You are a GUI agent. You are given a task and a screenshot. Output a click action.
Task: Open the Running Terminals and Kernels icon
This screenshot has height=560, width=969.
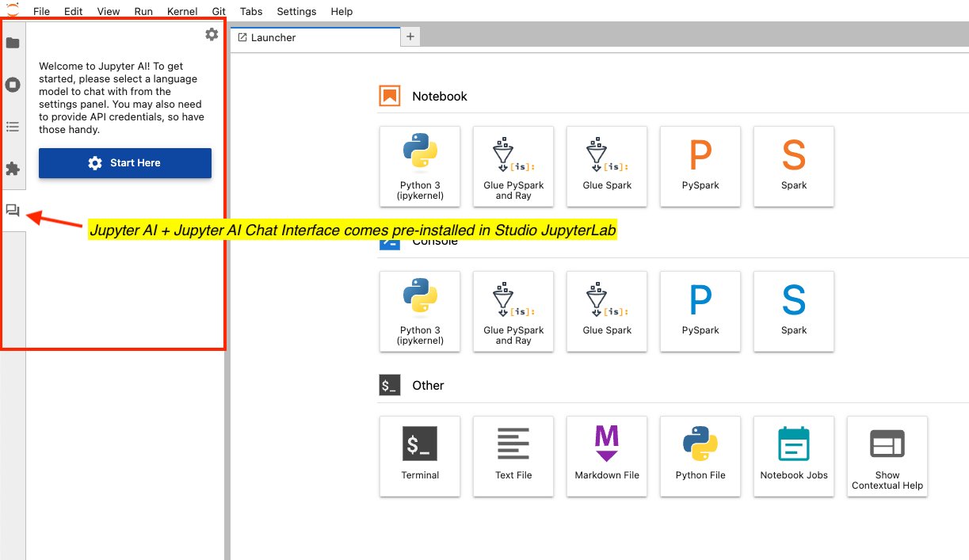coord(13,84)
